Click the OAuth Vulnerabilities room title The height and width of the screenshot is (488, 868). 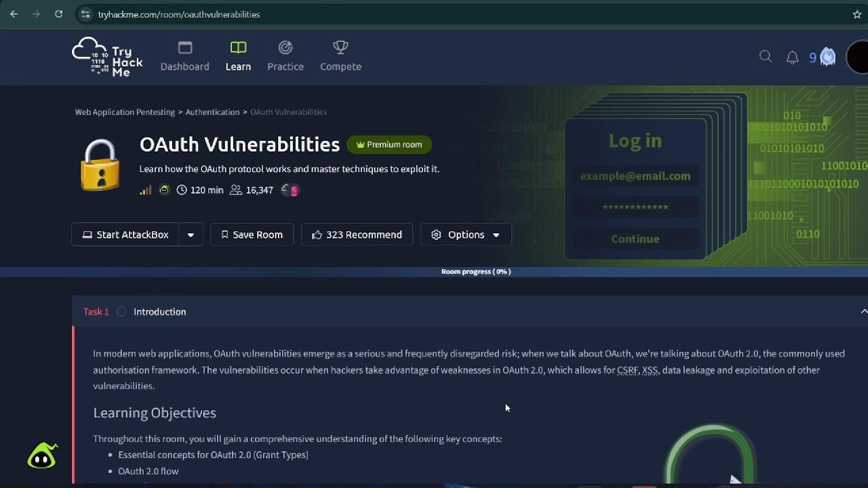[239, 144]
